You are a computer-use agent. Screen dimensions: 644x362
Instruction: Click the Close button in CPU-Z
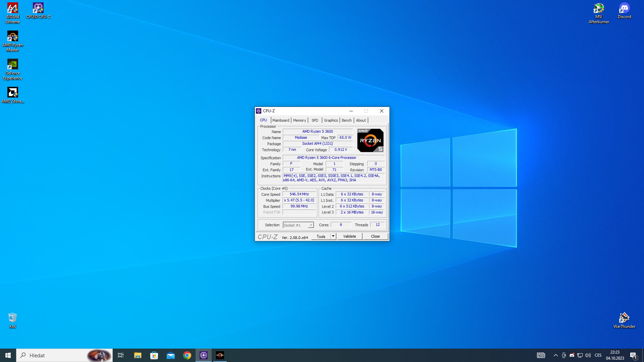click(375, 236)
